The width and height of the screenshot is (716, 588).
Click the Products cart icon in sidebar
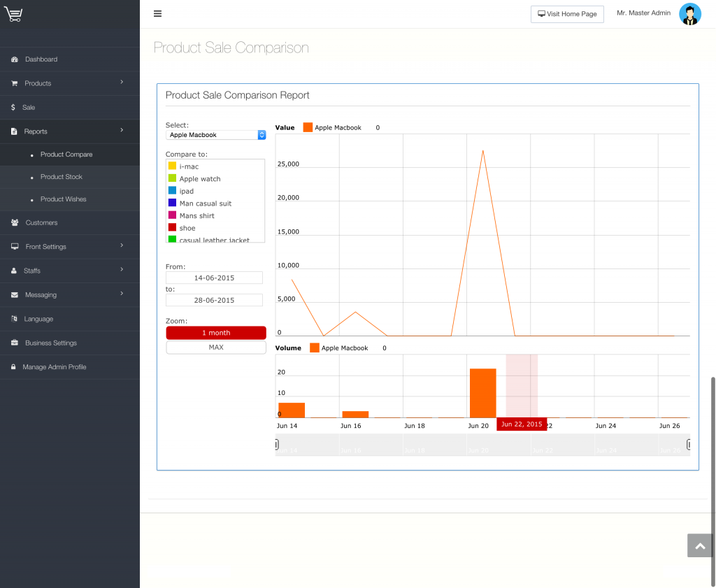point(14,83)
